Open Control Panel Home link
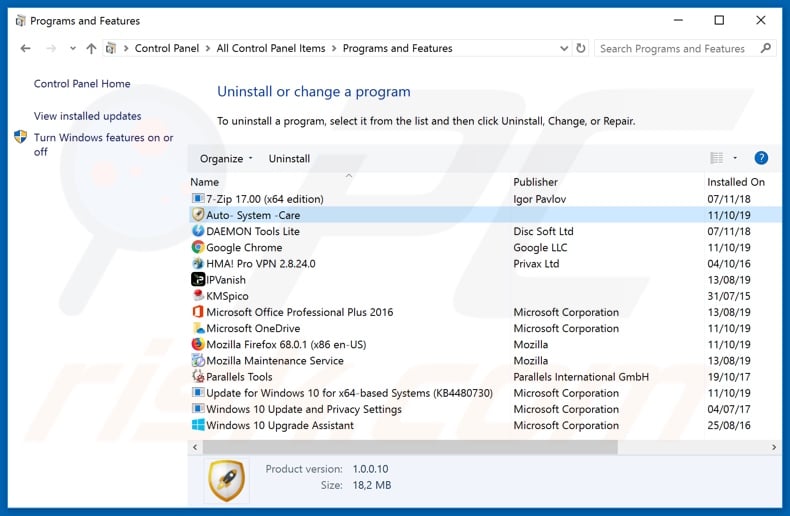790x516 pixels. pos(82,84)
